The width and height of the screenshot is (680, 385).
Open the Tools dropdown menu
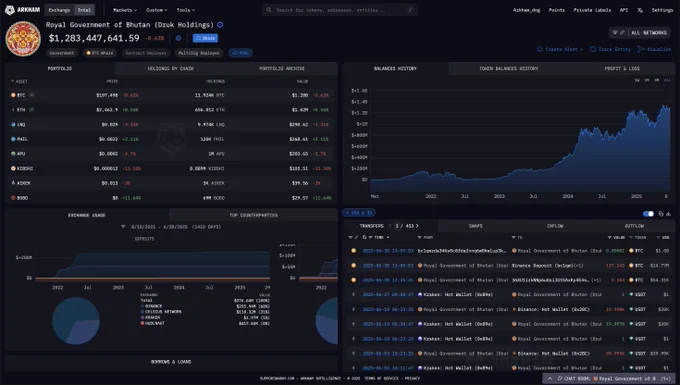tap(186, 10)
